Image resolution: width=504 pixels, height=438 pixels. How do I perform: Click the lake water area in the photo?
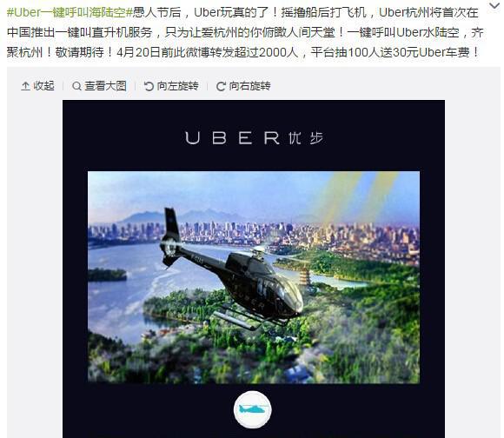pos(129,289)
